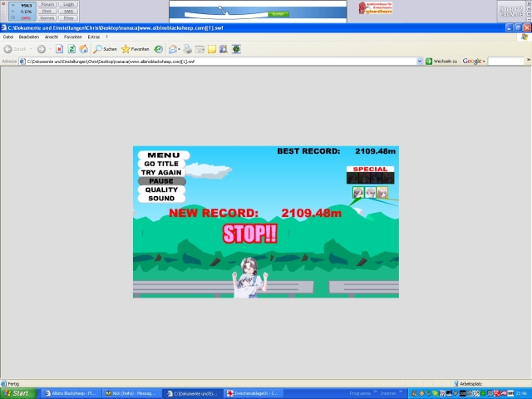Click the green Suchen button in banner
The height and width of the screenshot is (399, 532).
click(278, 14)
